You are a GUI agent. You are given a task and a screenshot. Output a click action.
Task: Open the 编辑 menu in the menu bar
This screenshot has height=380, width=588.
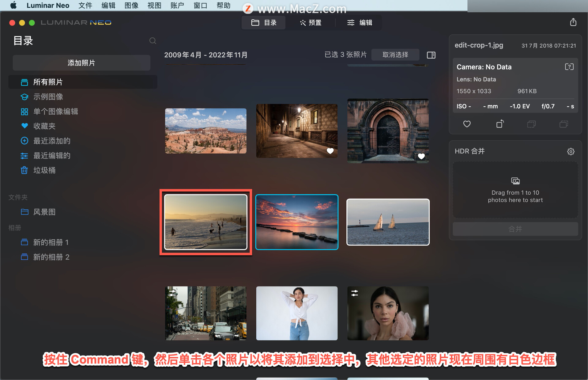click(108, 5)
